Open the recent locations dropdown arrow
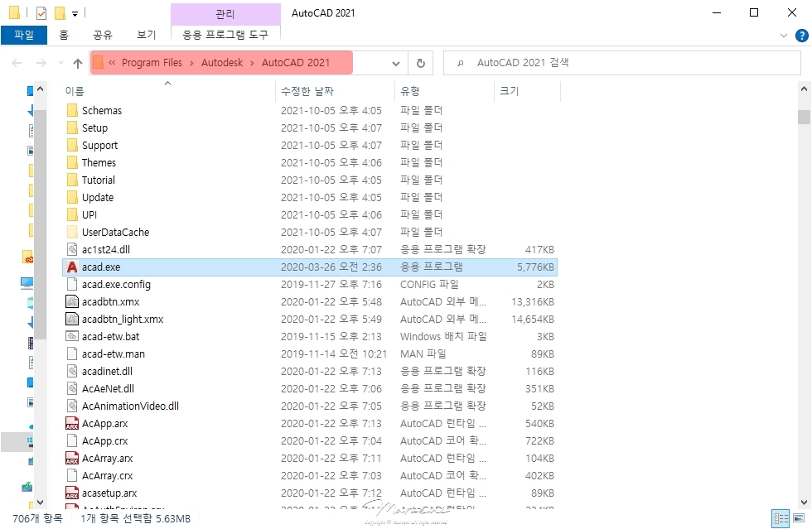Screen dimensions: 812x529 click(60, 63)
